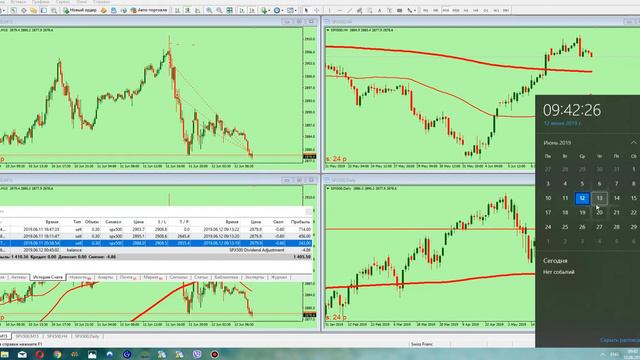Click the zoom in magnifier icon
640x360 pixels.
click(209, 10)
